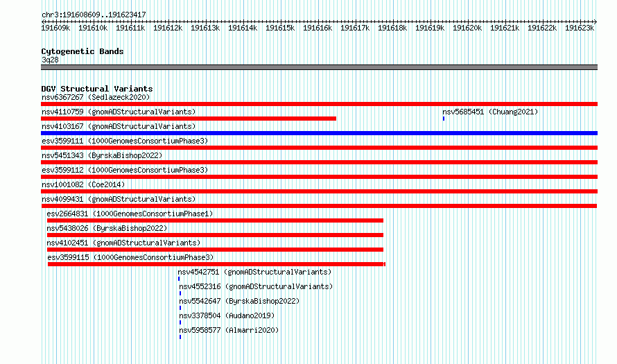The image size is (617, 364).
Task: Click the 191615k ruler tick label
Action: pyautogui.click(x=280, y=28)
